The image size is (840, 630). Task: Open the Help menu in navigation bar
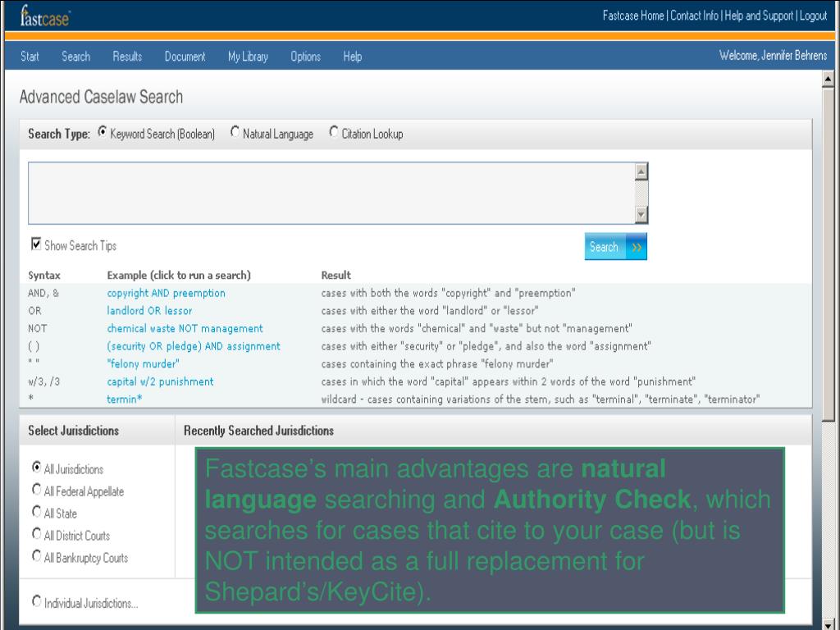(x=353, y=57)
